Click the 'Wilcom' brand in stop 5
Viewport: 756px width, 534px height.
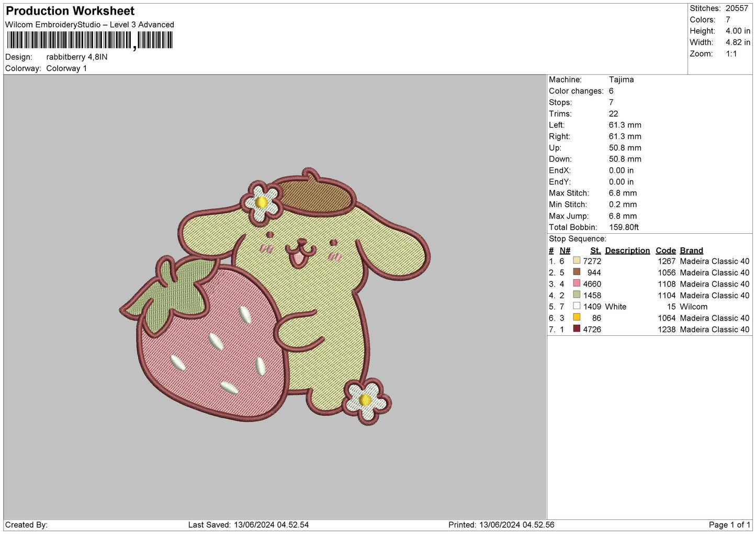click(693, 306)
